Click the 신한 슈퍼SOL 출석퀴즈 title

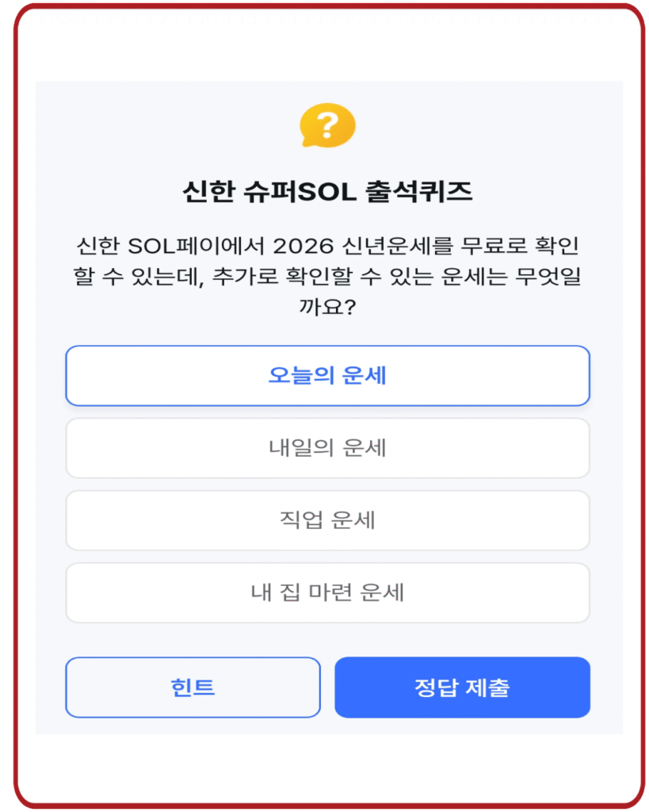click(327, 192)
